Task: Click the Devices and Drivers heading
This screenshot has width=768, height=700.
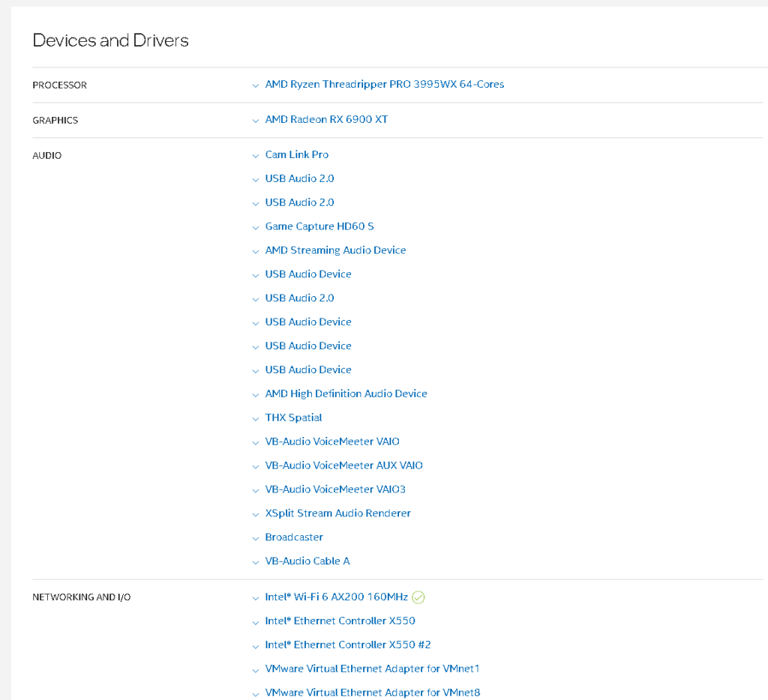Action: pos(110,40)
